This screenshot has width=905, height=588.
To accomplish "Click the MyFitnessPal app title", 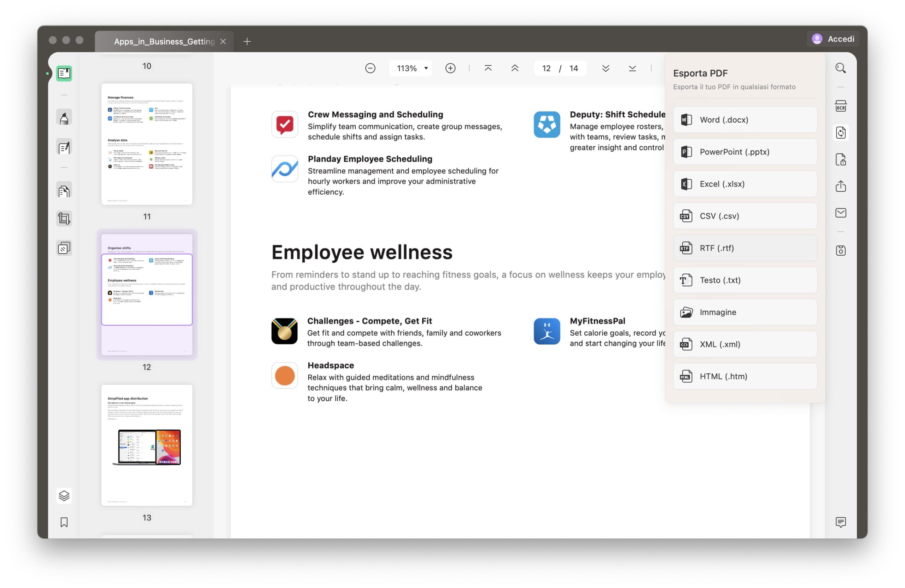I will click(x=597, y=321).
